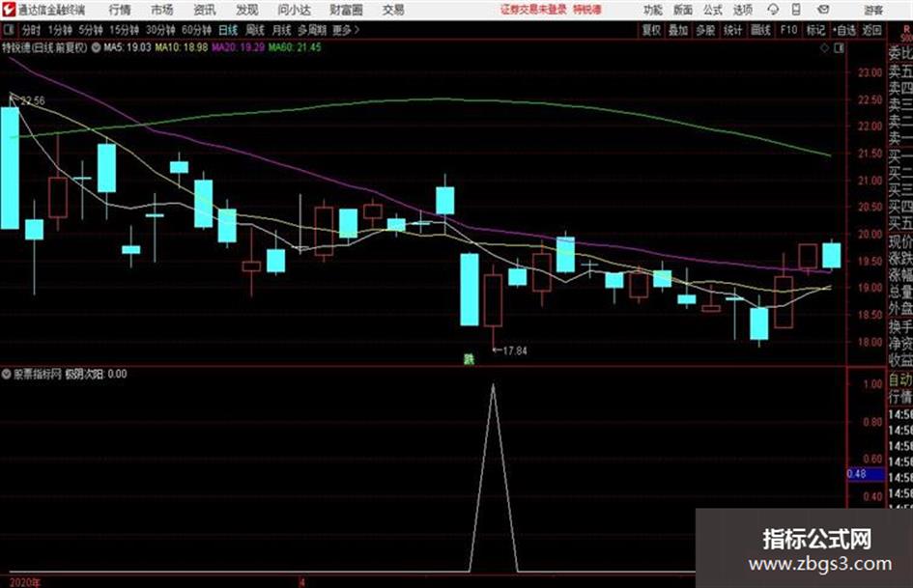Click the 画线 drawing button
This screenshot has width=913, height=588.
coord(760,30)
